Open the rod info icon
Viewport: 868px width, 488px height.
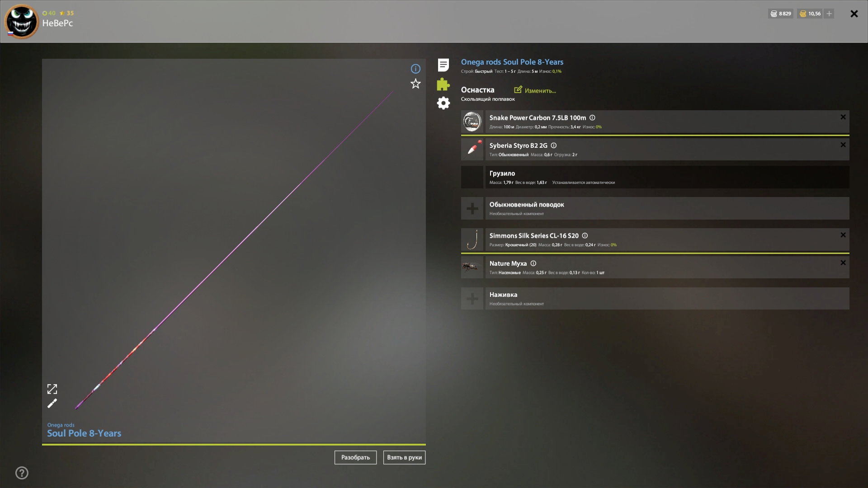click(415, 69)
